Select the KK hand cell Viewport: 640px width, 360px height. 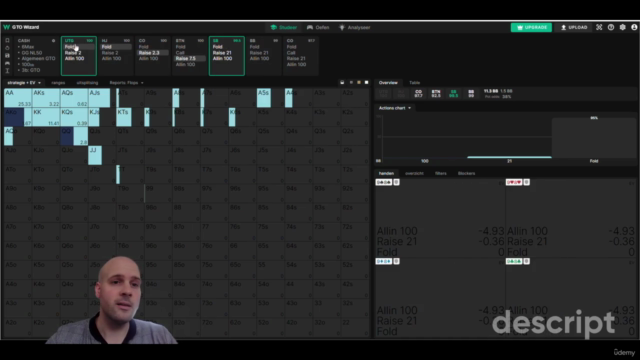tap(46, 117)
